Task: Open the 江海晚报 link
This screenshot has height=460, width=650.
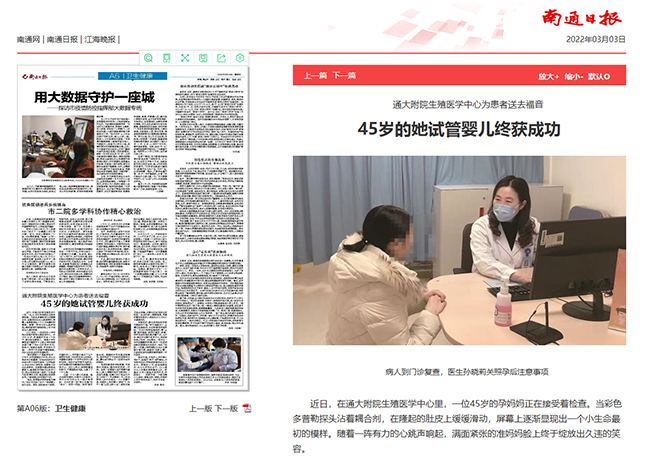Action: tap(101, 40)
